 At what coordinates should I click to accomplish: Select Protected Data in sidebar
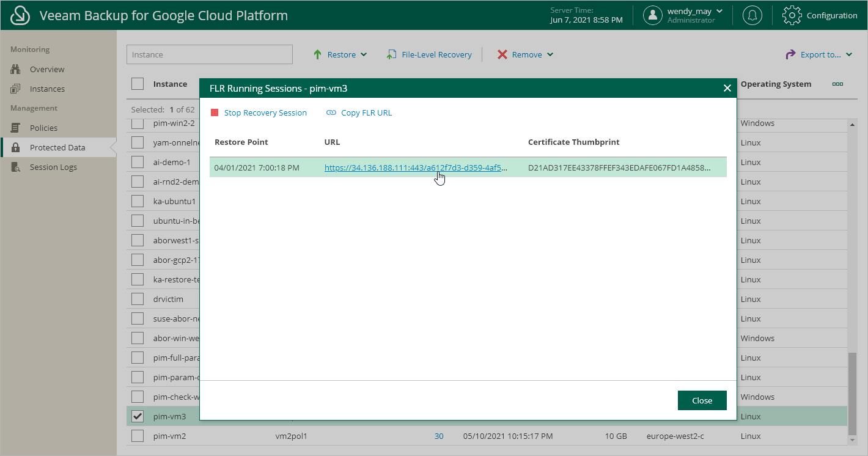click(x=57, y=147)
